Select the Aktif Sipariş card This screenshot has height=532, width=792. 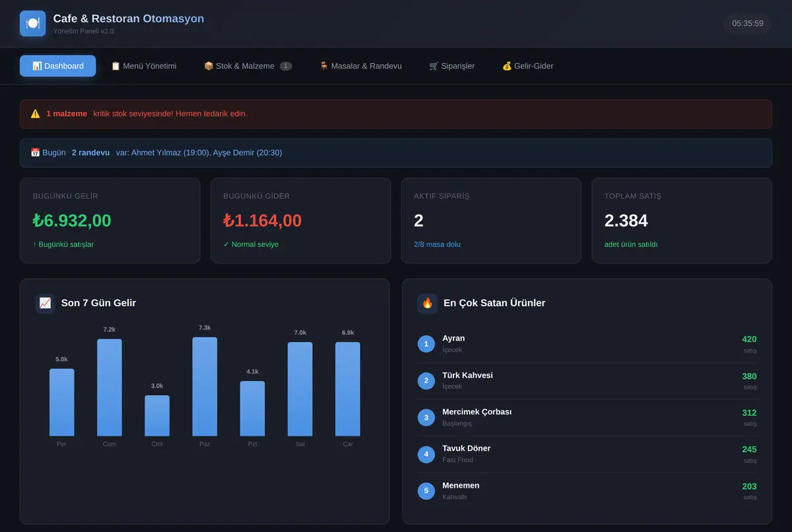tap(491, 220)
